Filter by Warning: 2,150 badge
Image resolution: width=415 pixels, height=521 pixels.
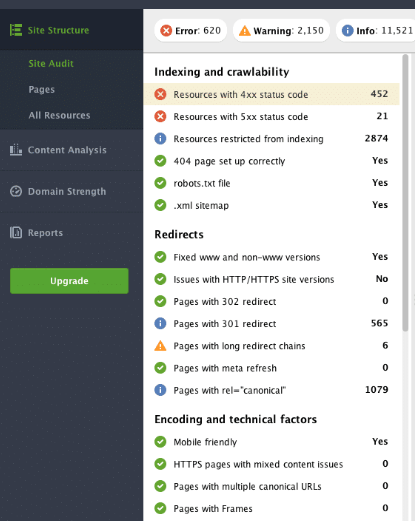(281, 31)
